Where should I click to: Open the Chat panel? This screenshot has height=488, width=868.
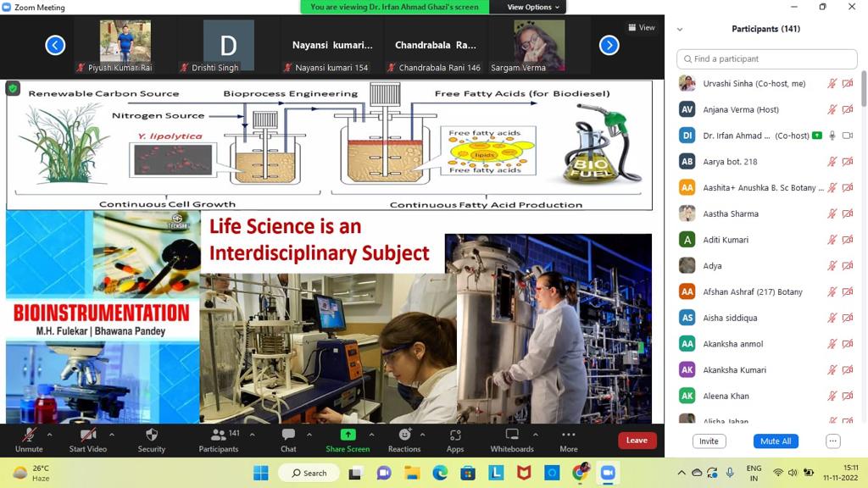point(288,439)
